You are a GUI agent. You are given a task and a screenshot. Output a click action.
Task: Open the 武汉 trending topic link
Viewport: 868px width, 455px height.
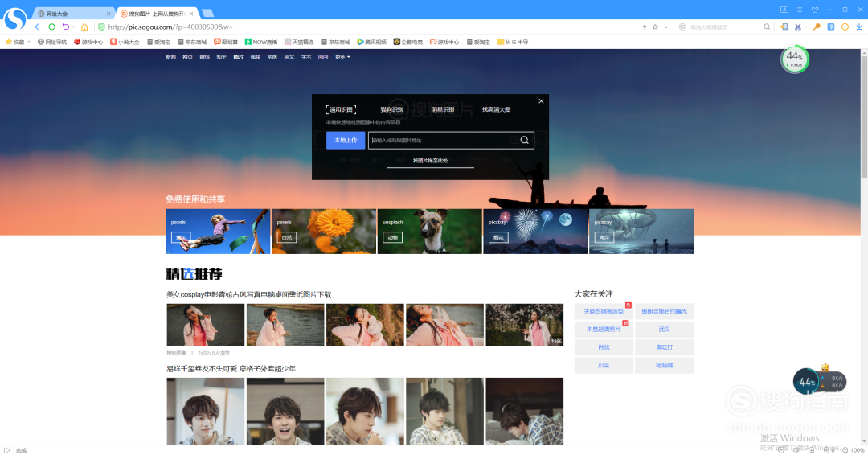point(664,329)
